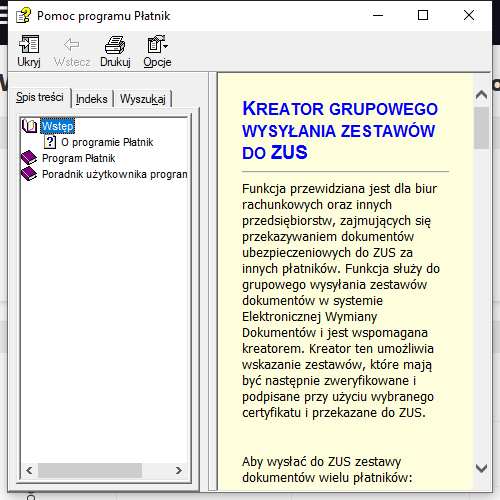The image size is (500, 500).
Task: Click the purple book icon beside Program Płatnik
Action: 29,158
